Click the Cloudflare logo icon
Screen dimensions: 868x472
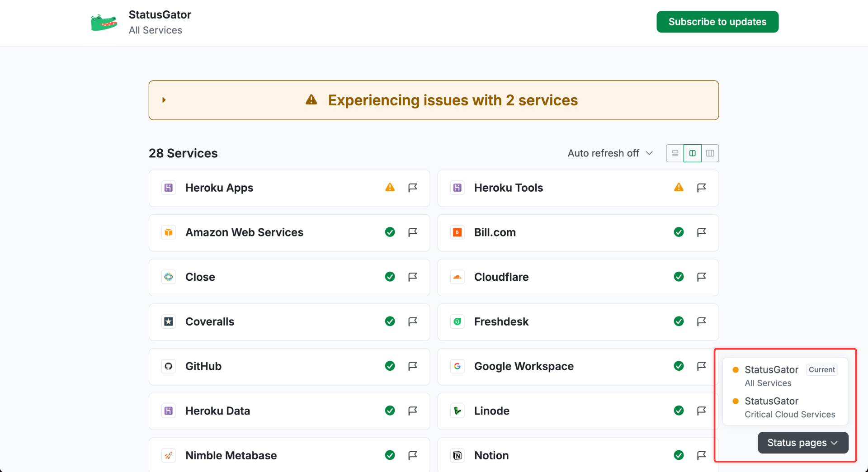point(458,277)
